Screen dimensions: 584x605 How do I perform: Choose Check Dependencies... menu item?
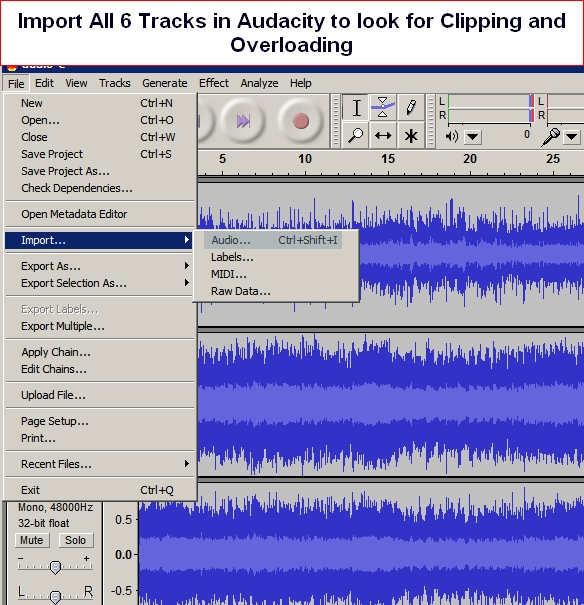99,188
